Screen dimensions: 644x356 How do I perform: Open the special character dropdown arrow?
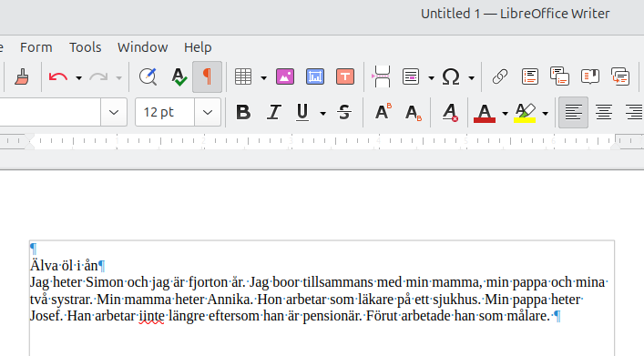pyautogui.click(x=471, y=77)
